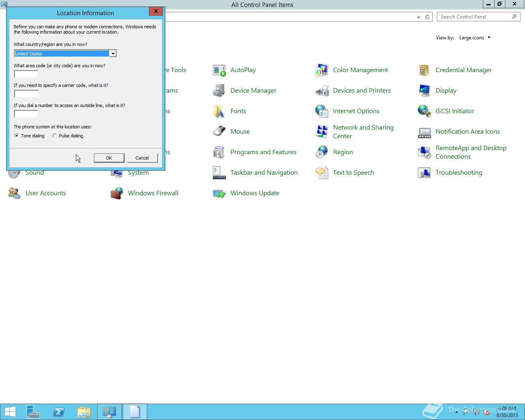The image size is (525, 420).
Task: Click the search magnifier icon
Action: (x=514, y=17)
